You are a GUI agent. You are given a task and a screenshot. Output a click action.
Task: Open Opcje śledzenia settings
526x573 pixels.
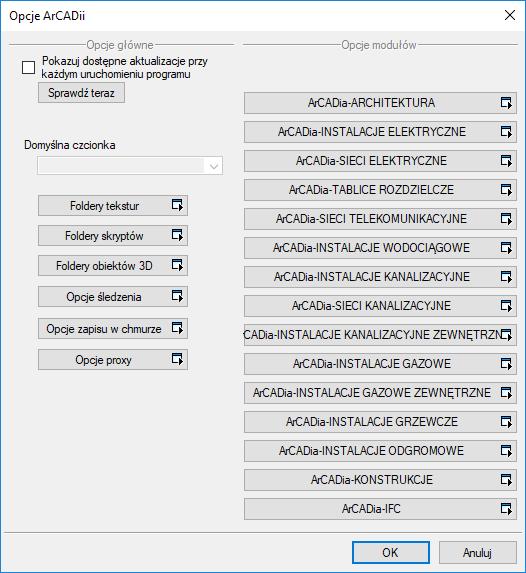(113, 297)
